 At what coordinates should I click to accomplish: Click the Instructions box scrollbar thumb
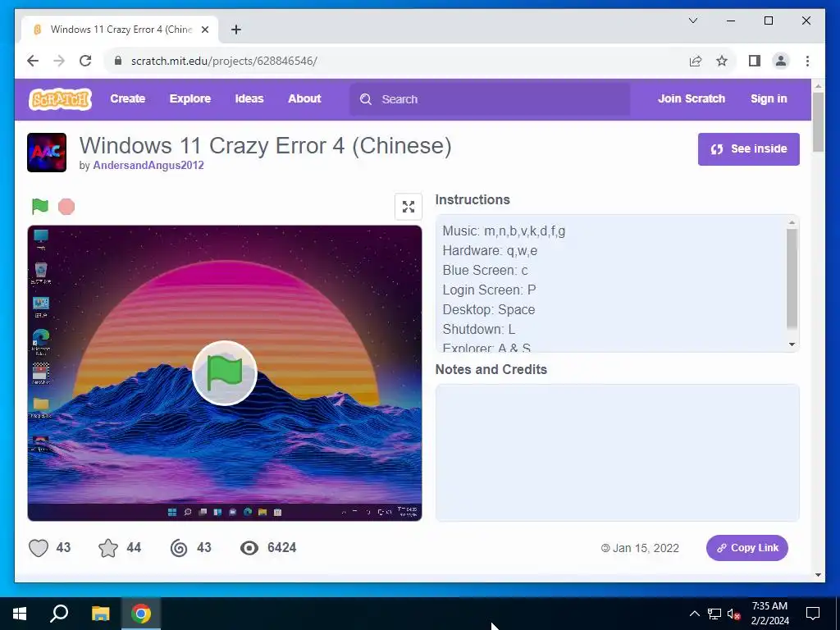792,279
